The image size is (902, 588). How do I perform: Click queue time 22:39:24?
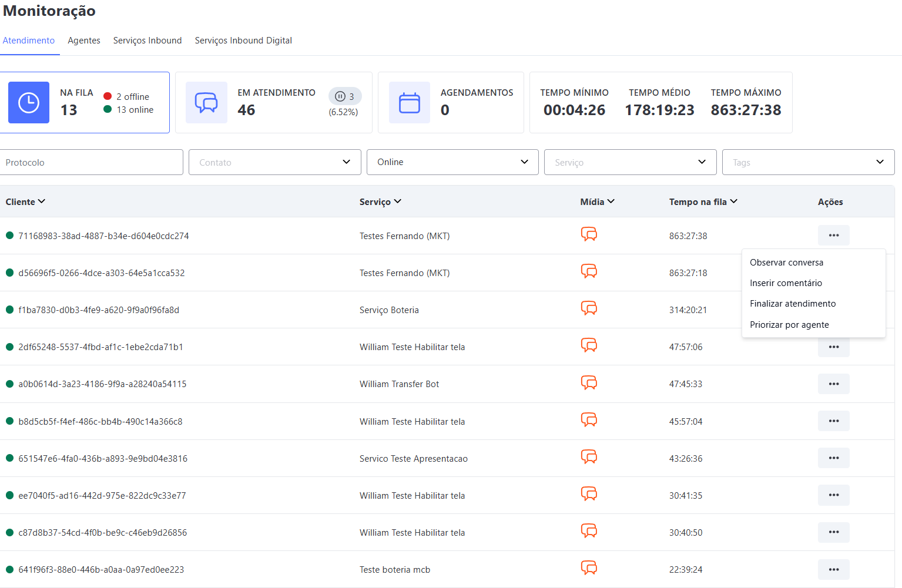pos(686,570)
